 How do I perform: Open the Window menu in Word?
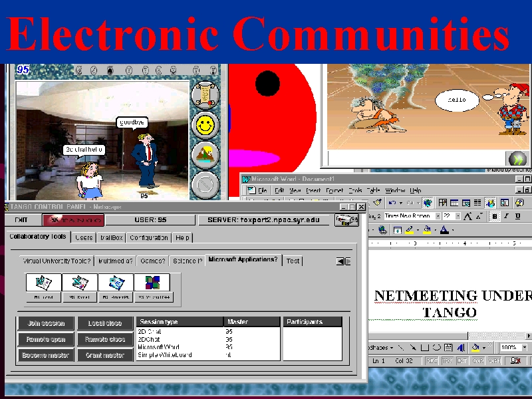pyautogui.click(x=395, y=190)
